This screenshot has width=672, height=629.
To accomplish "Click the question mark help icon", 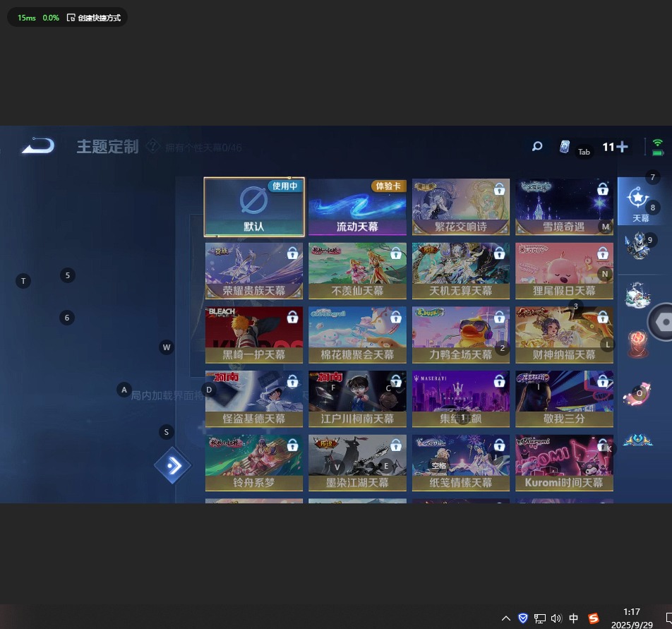I will click(152, 146).
